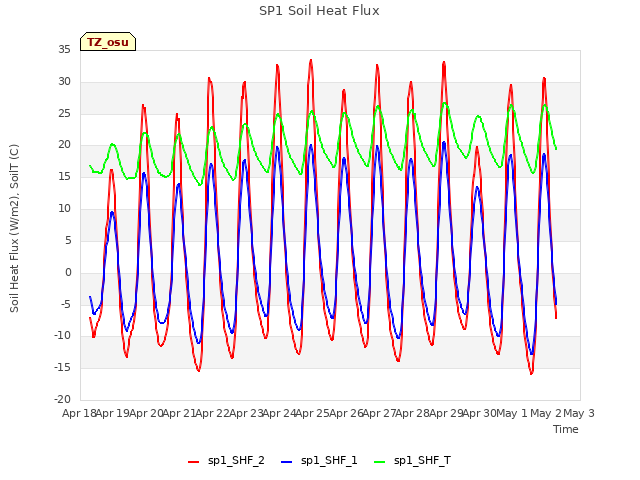640x480 pixels.
Task: Click the Apr 25 x-axis tick label
Action: click(x=312, y=413)
